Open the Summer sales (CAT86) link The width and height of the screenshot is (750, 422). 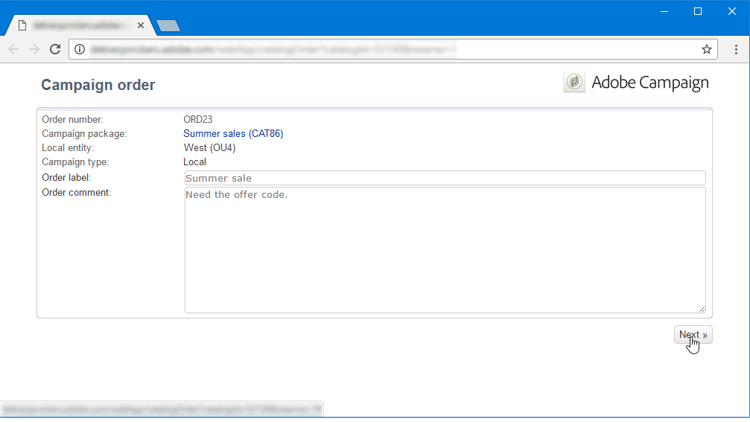pos(233,133)
